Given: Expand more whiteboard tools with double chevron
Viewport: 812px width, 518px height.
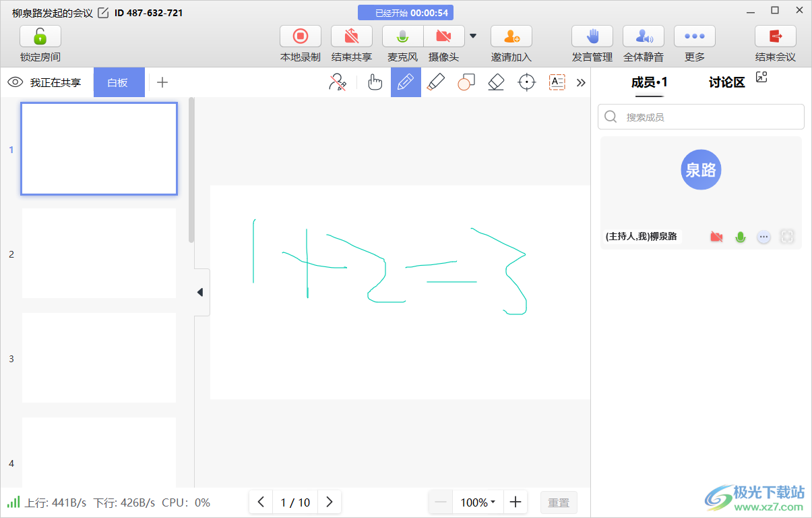Looking at the screenshot, I should [x=581, y=82].
